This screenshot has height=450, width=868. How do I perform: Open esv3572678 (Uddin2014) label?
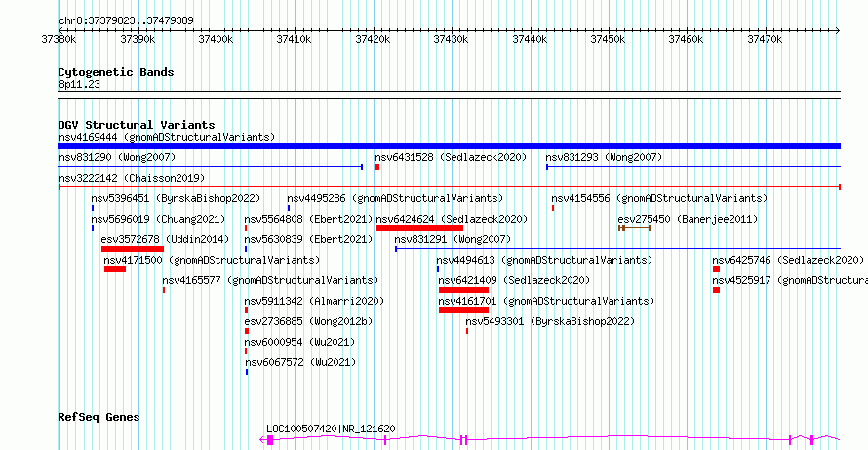tap(165, 239)
